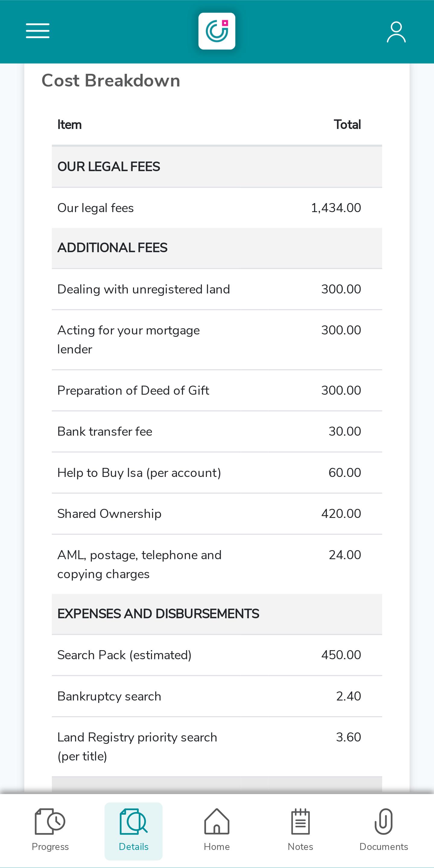Select the Our legal fees row
Viewport: 434px width, 868px height.
[x=217, y=208]
